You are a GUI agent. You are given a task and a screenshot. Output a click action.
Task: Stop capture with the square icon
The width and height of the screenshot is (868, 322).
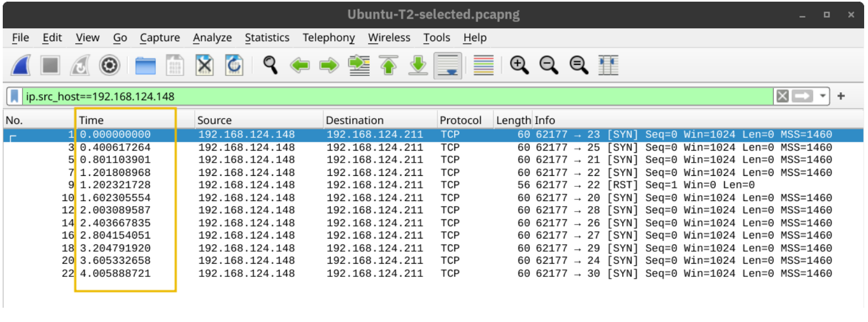click(50, 65)
